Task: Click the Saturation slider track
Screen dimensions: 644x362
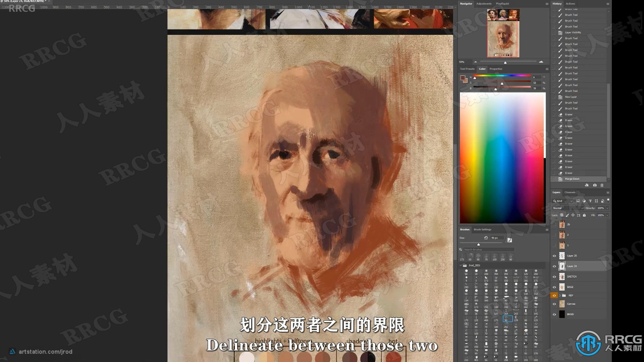Action: [x=502, y=81]
